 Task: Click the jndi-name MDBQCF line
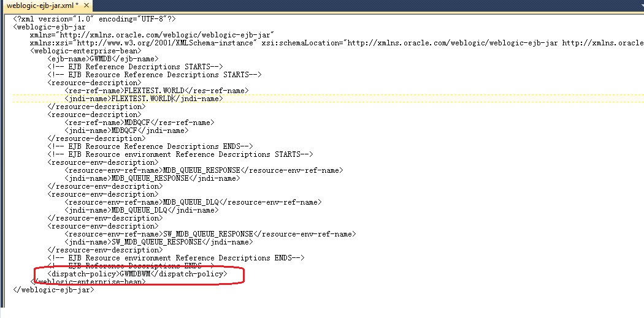pos(126,131)
